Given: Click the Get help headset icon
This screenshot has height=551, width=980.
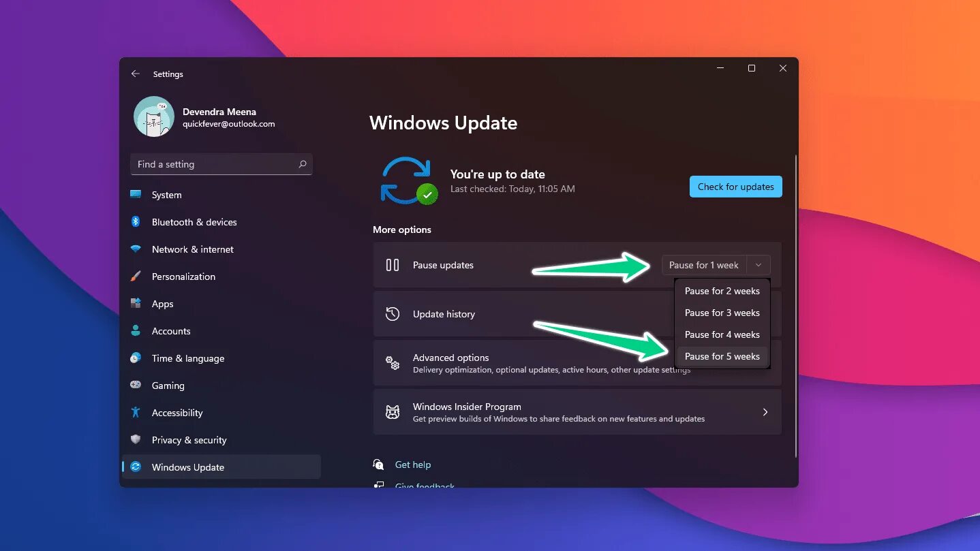Looking at the screenshot, I should [x=379, y=465].
